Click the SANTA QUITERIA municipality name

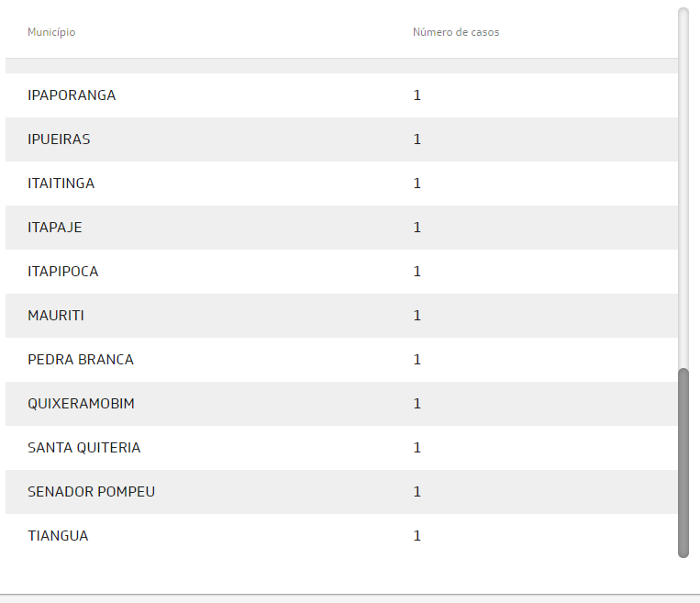(84, 448)
